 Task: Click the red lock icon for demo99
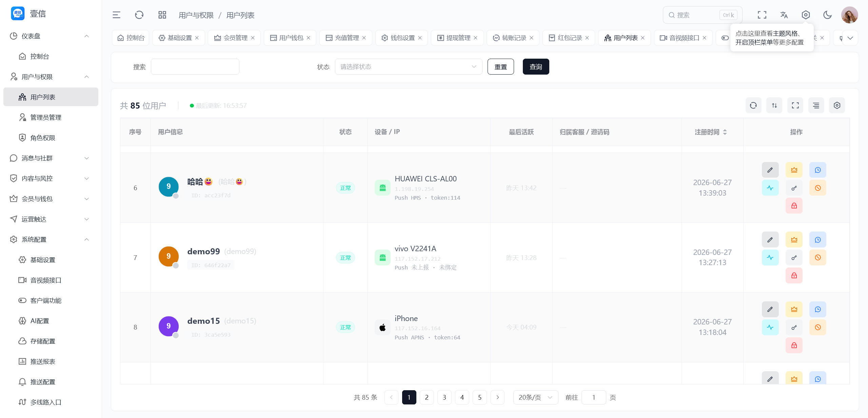(x=794, y=275)
